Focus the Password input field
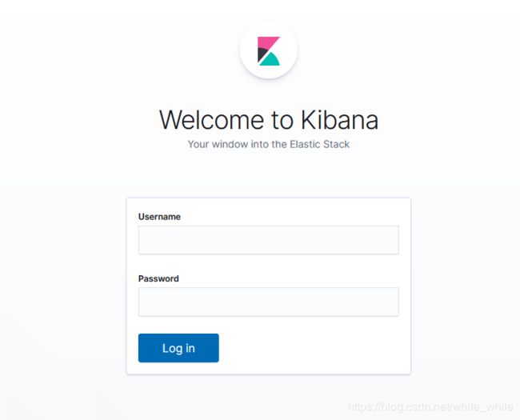Image resolution: width=520 pixels, height=420 pixels. click(269, 302)
